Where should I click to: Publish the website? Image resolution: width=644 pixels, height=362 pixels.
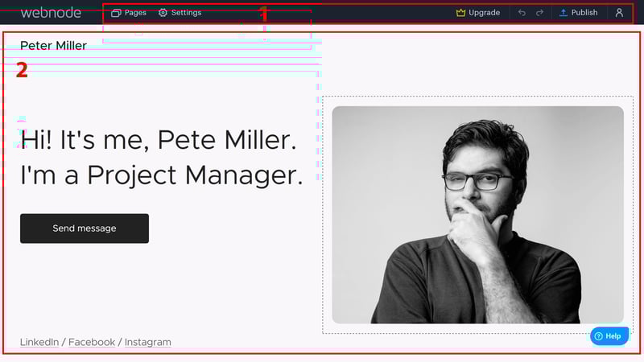[578, 13]
